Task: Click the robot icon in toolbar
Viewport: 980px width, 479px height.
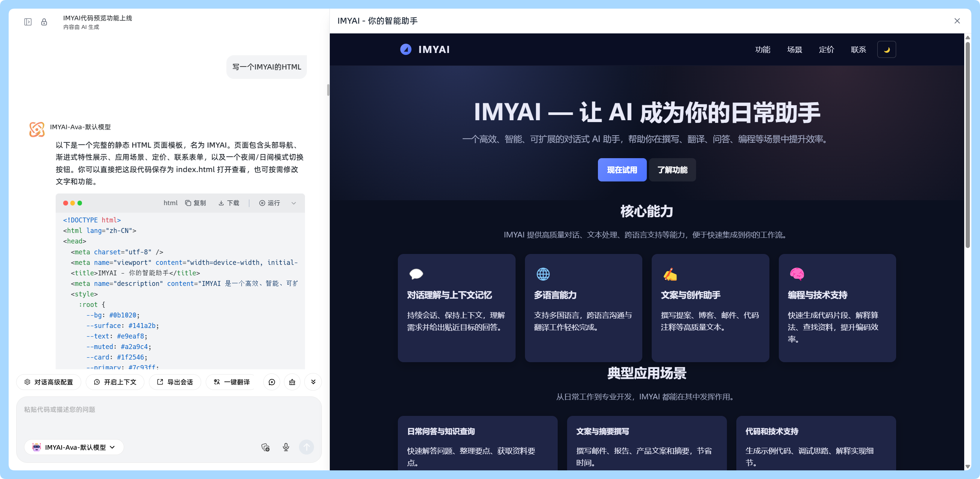Action: pyautogui.click(x=292, y=382)
